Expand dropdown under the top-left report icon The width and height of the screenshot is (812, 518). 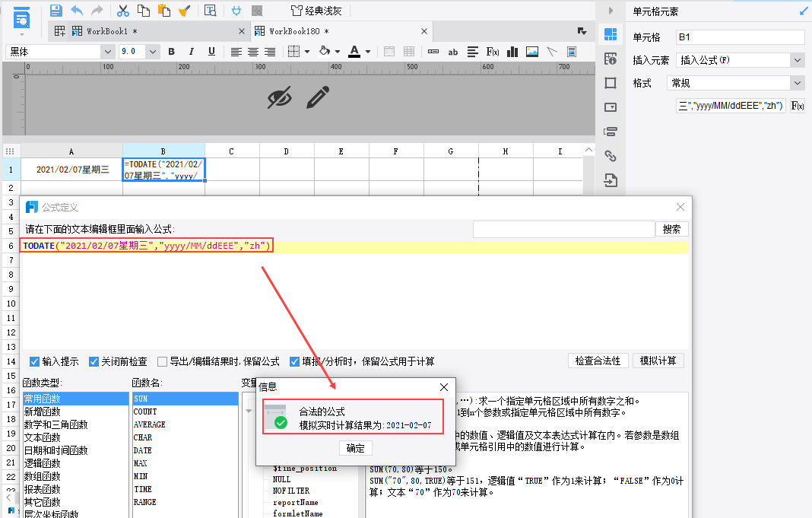click(x=22, y=35)
